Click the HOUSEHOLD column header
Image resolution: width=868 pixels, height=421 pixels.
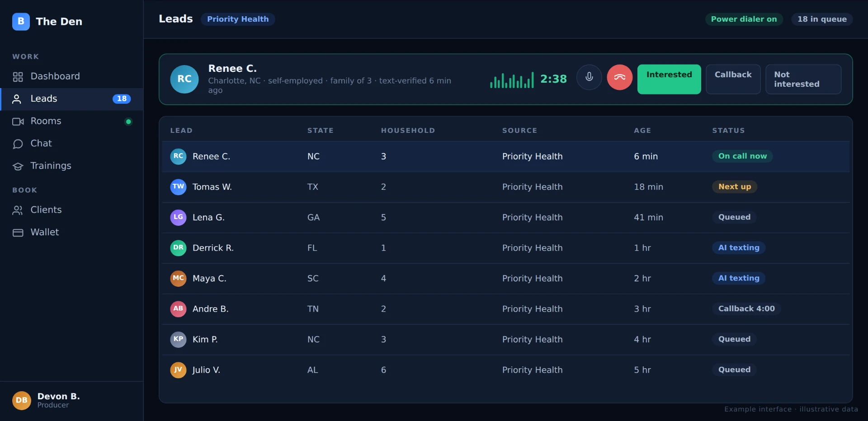(x=408, y=131)
